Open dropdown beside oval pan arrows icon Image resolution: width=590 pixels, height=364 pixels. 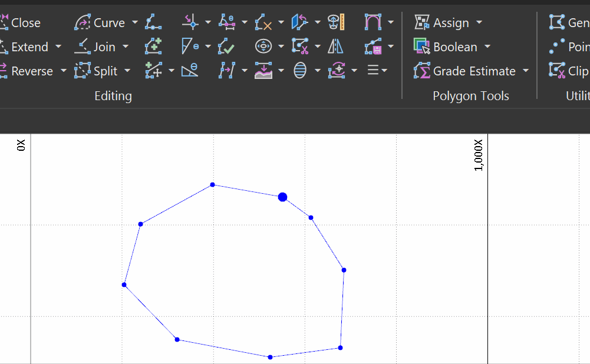click(281, 47)
